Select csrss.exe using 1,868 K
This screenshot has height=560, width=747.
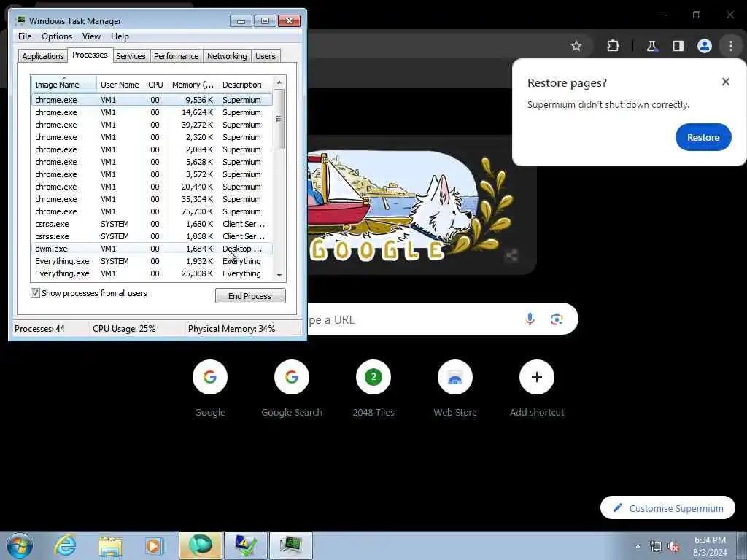click(152, 236)
